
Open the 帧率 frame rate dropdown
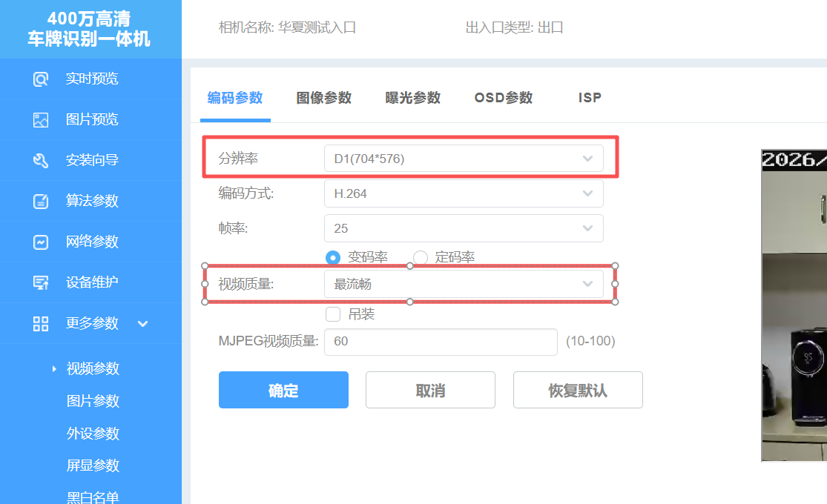tap(464, 228)
